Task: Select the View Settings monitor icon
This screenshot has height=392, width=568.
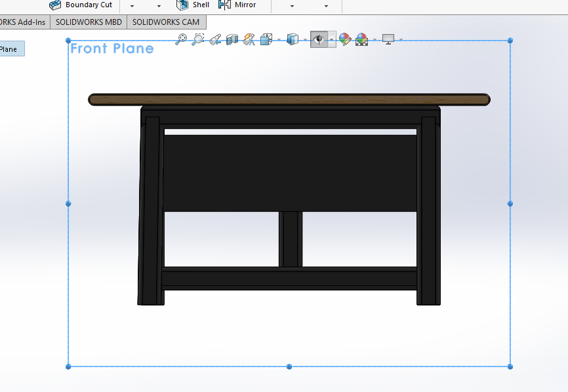Action: [x=388, y=39]
